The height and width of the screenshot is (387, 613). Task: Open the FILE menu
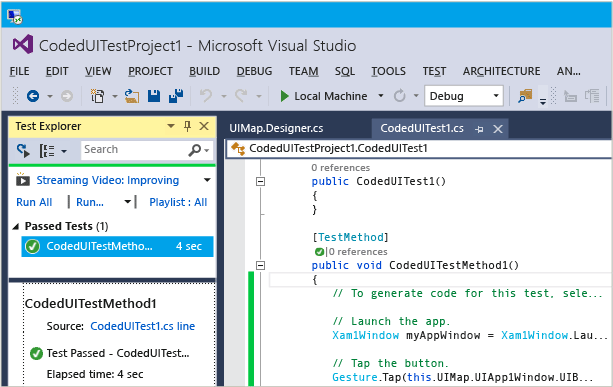pyautogui.click(x=20, y=71)
